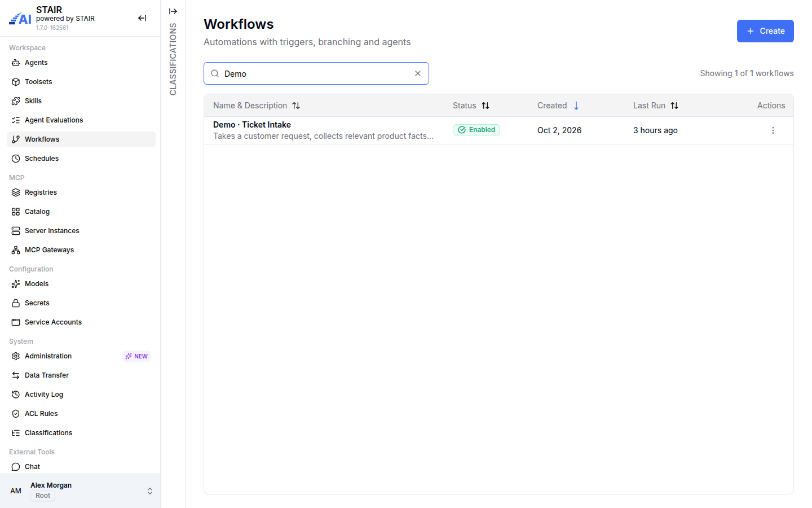Click the Schedules clock icon
This screenshot has width=812, height=508.
click(x=16, y=159)
